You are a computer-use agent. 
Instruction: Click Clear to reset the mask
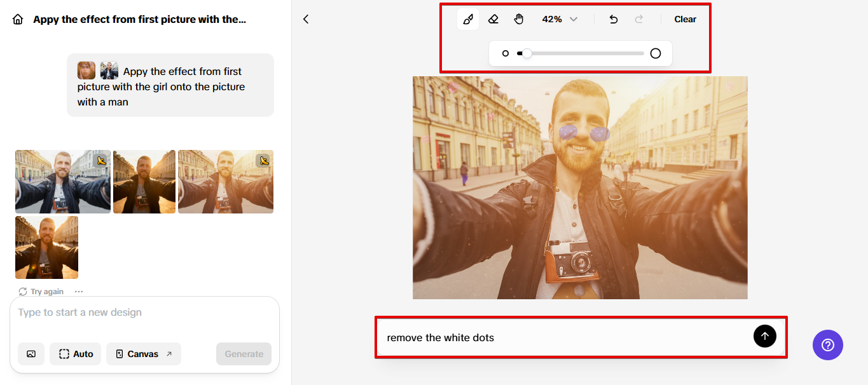coord(685,19)
